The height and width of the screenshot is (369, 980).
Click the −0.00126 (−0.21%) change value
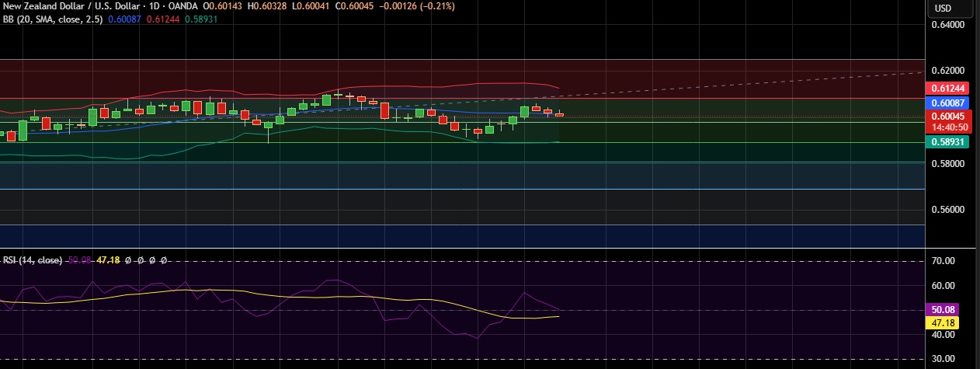[417, 6]
